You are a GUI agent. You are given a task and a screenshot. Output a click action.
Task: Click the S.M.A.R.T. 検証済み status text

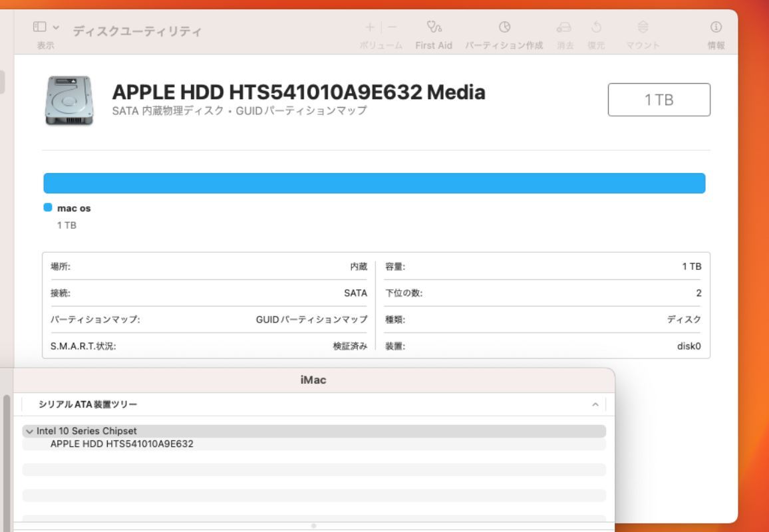pos(351,344)
